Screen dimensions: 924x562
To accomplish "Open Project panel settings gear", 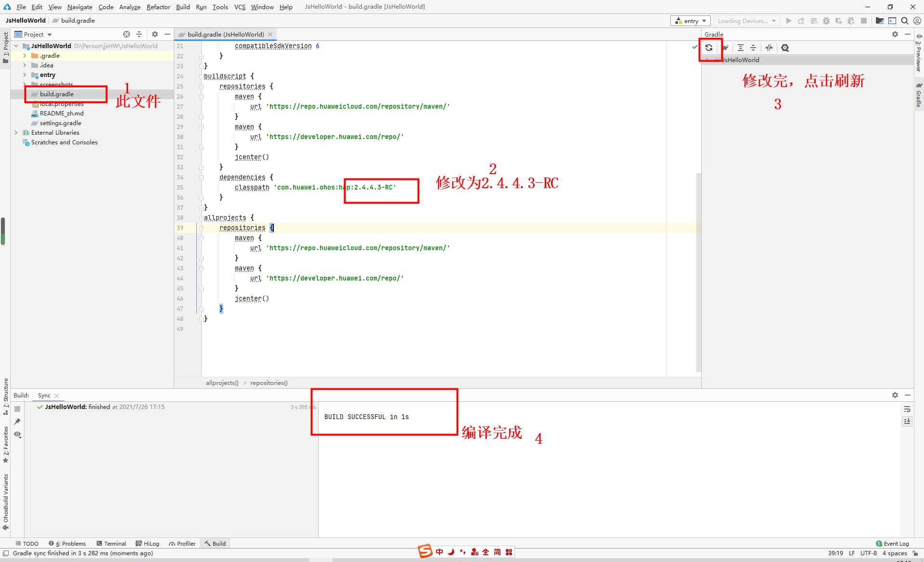I will point(155,34).
